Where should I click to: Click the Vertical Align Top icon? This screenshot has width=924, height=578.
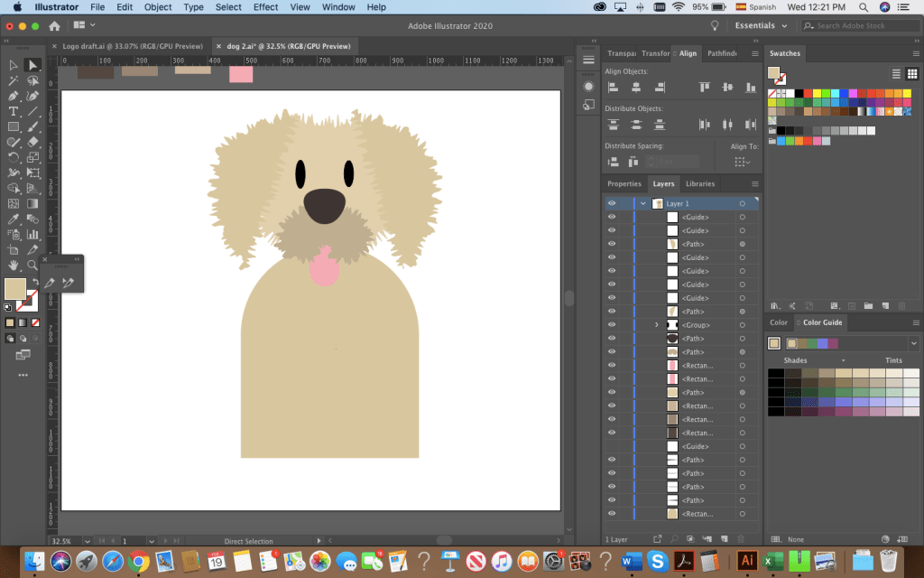[x=705, y=88]
